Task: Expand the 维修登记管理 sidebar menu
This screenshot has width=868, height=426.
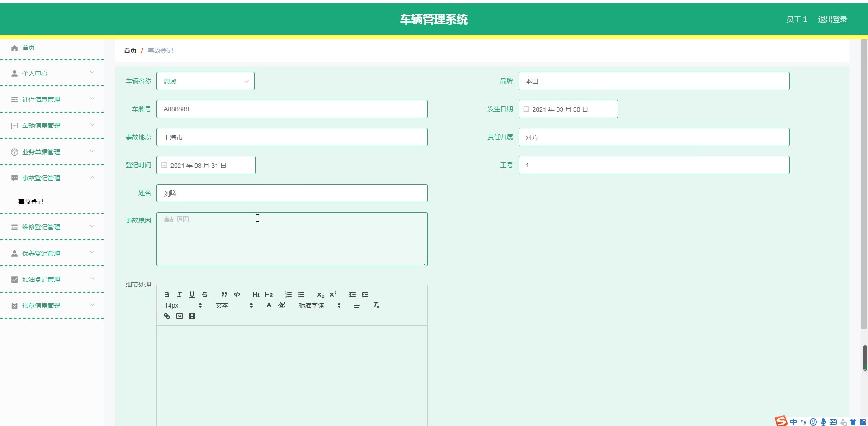Action: pos(52,227)
